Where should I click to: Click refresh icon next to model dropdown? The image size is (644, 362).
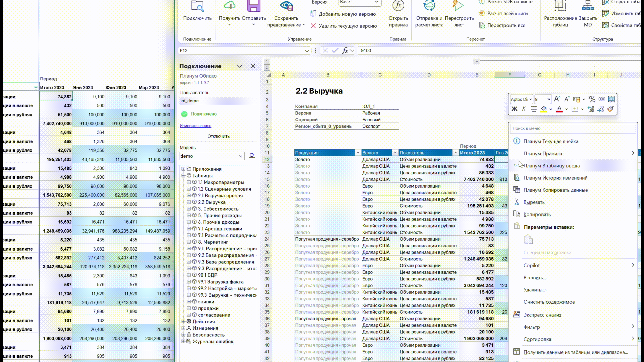point(252,156)
